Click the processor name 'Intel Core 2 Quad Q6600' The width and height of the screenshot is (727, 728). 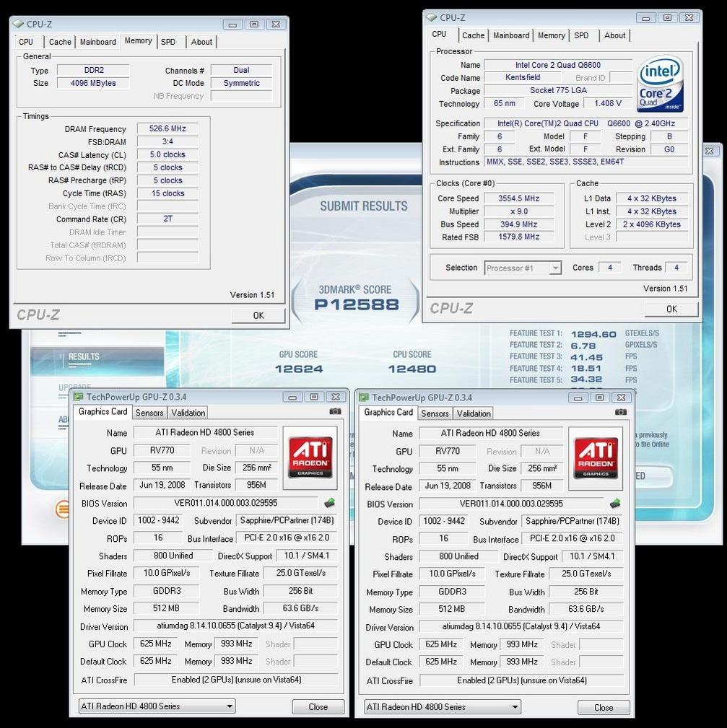tap(558, 65)
